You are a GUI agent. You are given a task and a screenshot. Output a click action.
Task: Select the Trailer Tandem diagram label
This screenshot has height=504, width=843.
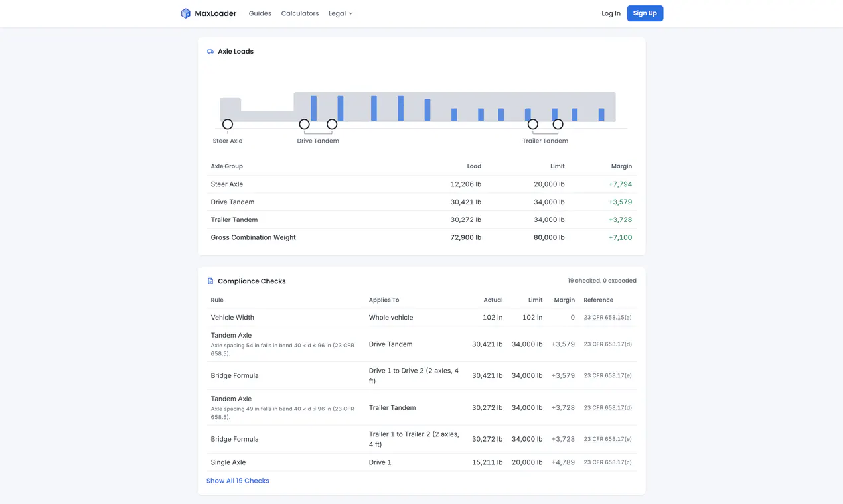coord(545,141)
